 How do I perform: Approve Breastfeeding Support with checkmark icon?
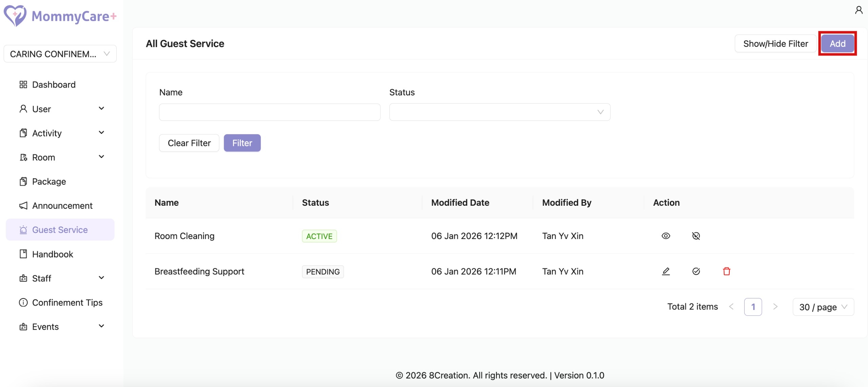696,271
